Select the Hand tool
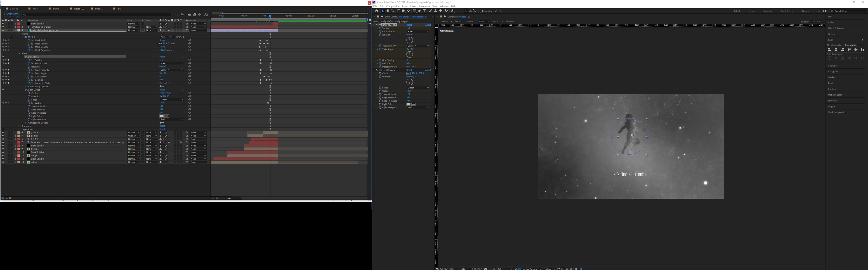 [x=388, y=11]
